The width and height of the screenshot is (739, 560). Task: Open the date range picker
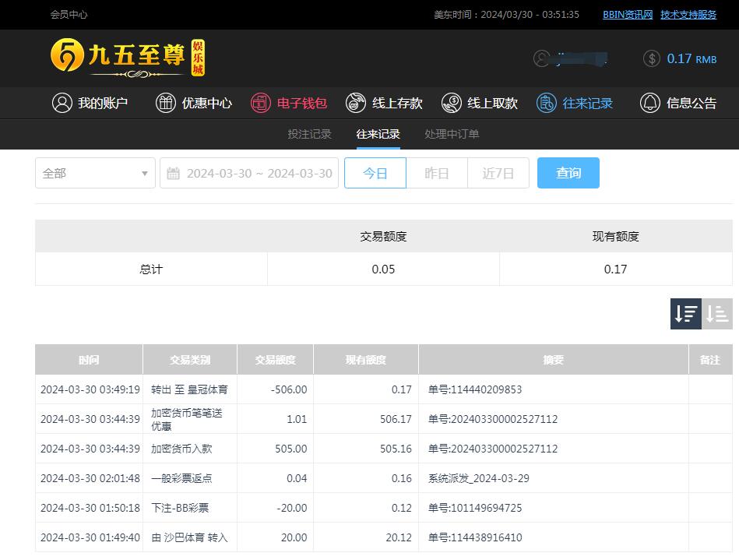click(259, 173)
